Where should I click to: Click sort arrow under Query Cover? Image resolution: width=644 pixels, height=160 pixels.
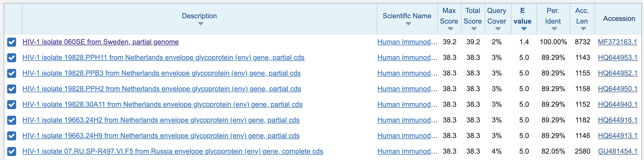point(498,29)
